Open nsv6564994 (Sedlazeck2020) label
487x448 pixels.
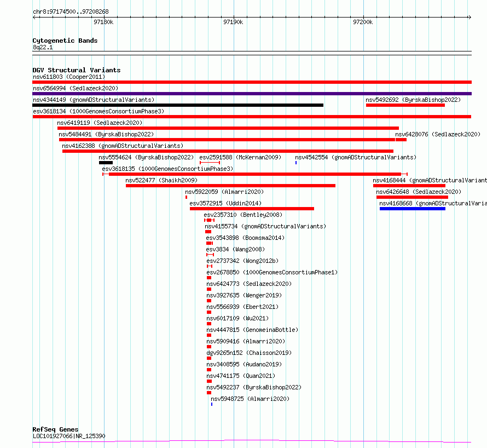[x=76, y=88]
